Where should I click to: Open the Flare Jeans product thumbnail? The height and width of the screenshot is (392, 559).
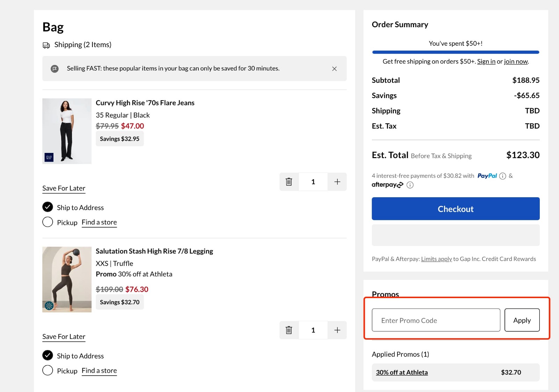(67, 131)
